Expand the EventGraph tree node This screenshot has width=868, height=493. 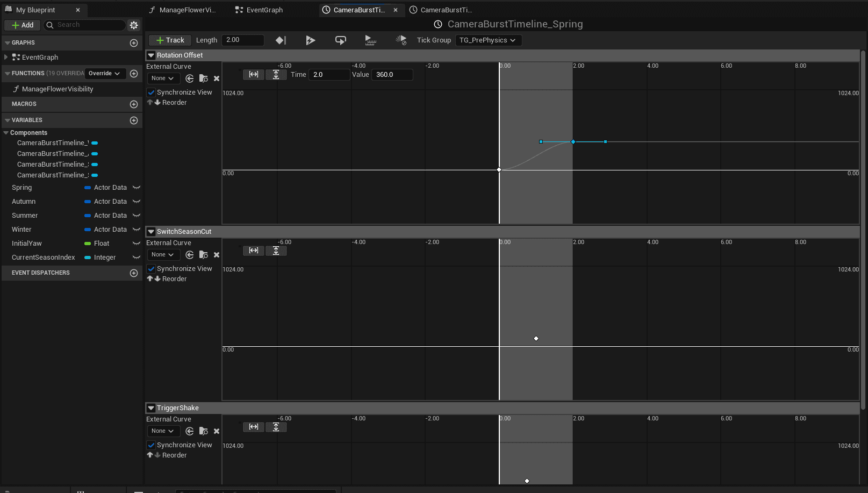coord(6,58)
